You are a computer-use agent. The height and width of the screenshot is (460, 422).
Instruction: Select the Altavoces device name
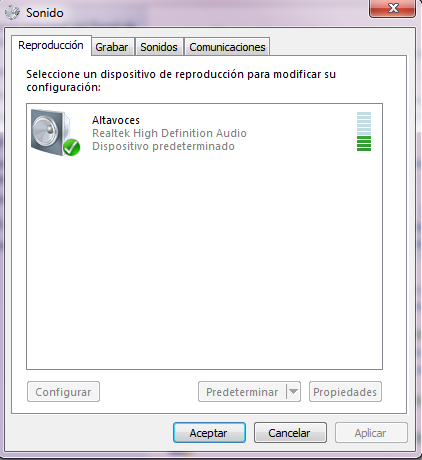click(x=116, y=120)
